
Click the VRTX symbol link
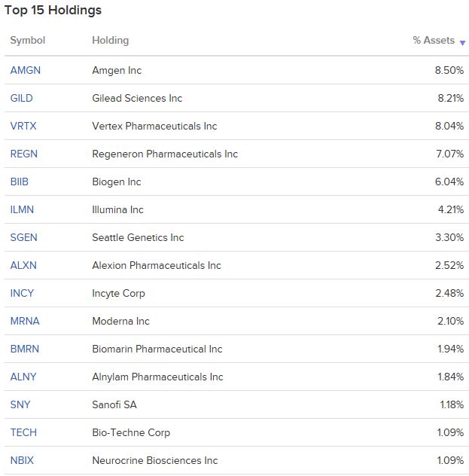point(23,126)
